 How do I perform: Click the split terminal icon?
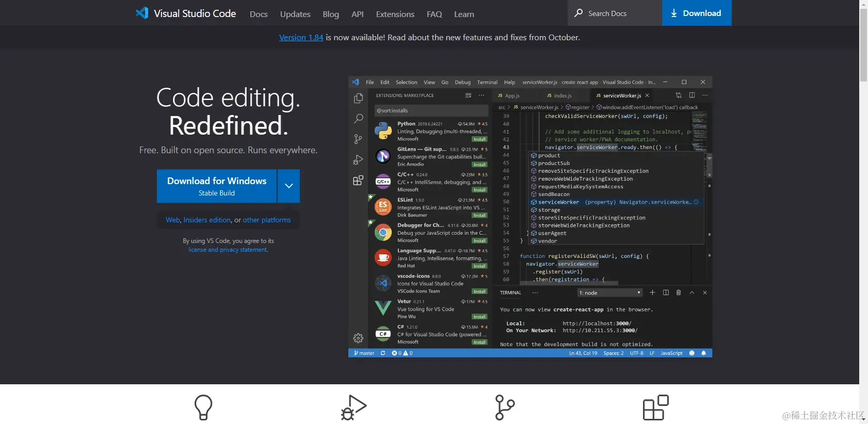[666, 292]
